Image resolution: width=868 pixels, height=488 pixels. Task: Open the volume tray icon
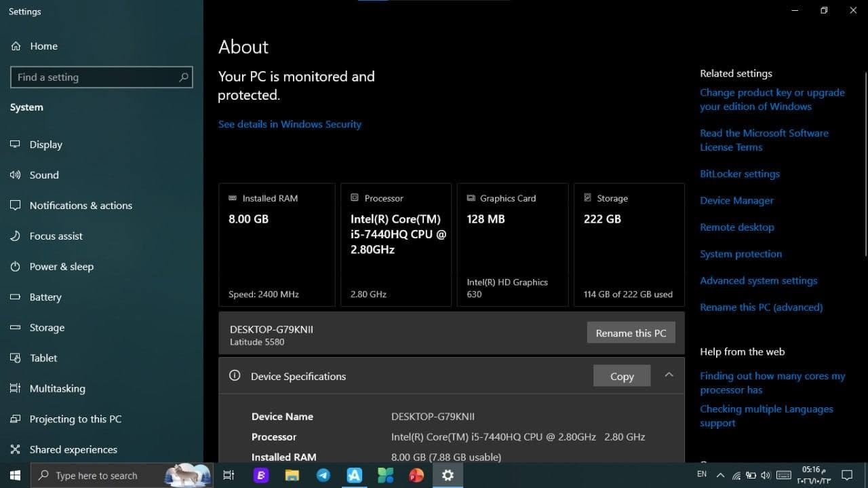766,475
